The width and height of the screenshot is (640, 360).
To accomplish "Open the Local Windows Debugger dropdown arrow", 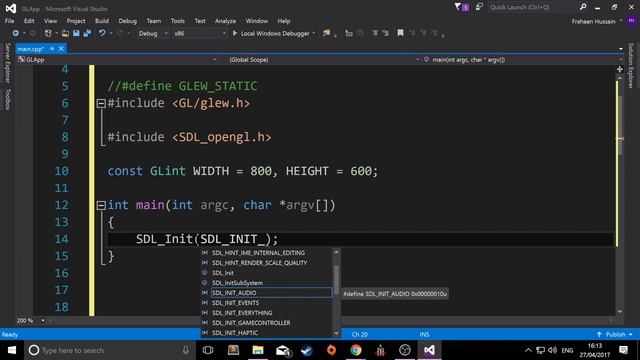I will pos(313,33).
